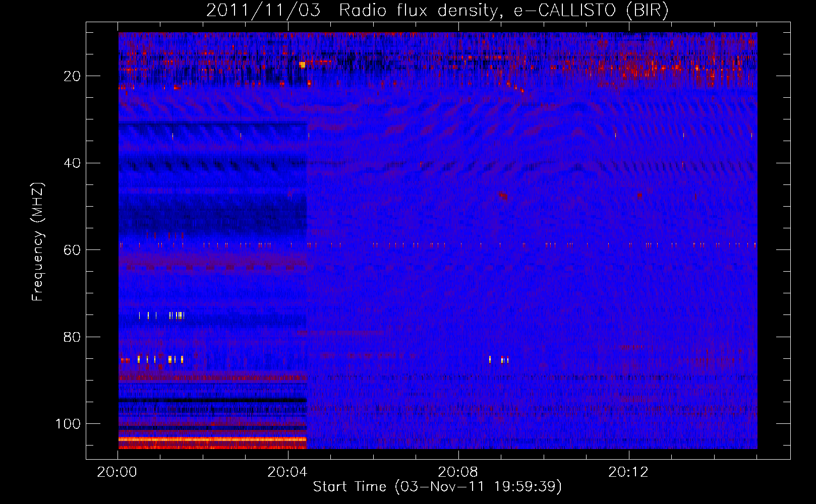This screenshot has height=504, width=816.
Task: Click the "20:04" time tick label
Action: tap(288, 472)
